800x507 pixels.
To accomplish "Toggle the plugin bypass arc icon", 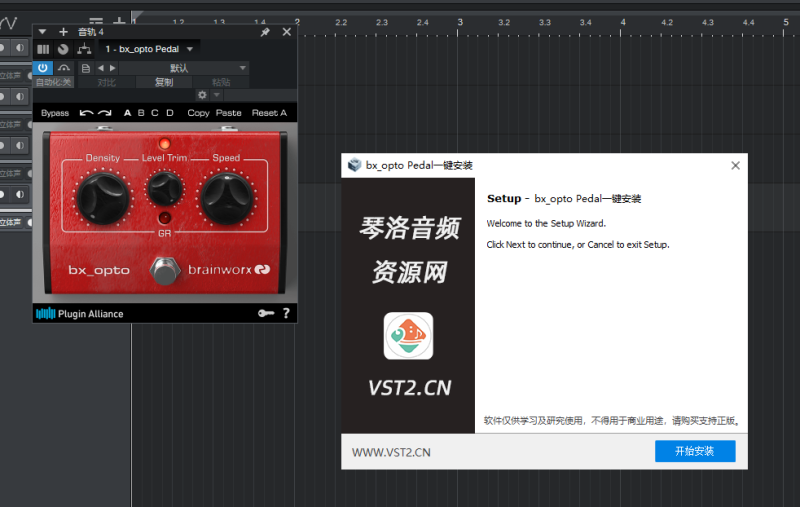I will pos(64,68).
